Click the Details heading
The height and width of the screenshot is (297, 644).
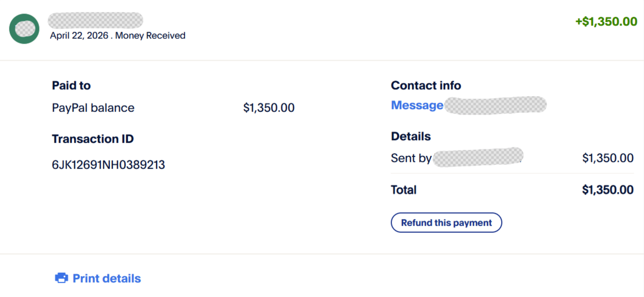coord(411,137)
